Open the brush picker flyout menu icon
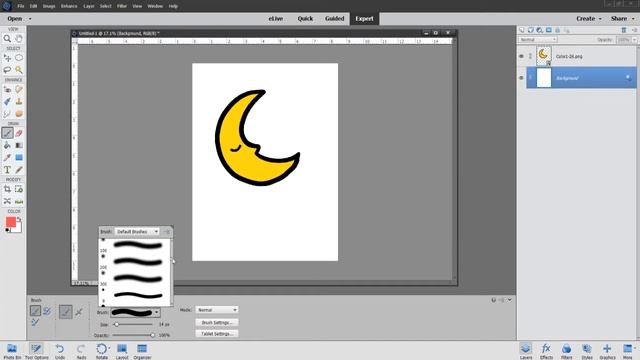 167,231
